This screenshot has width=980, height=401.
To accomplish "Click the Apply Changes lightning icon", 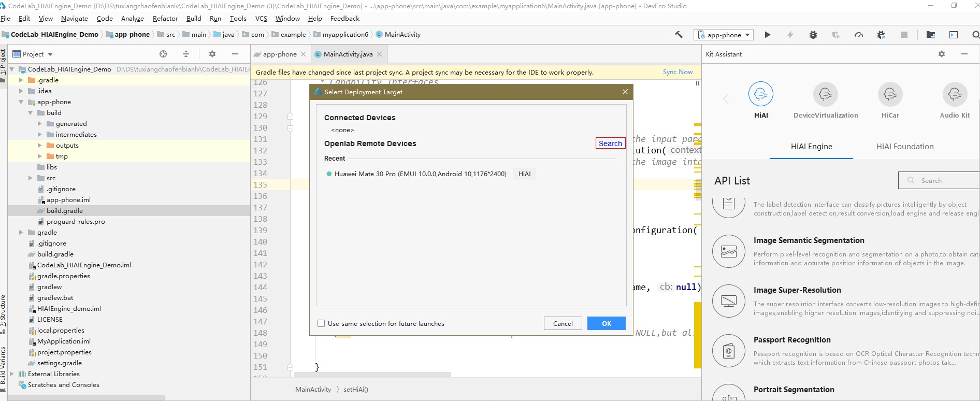I will tap(790, 35).
